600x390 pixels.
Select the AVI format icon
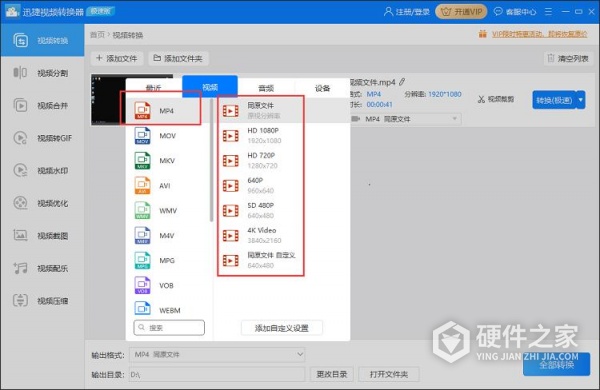click(142, 186)
